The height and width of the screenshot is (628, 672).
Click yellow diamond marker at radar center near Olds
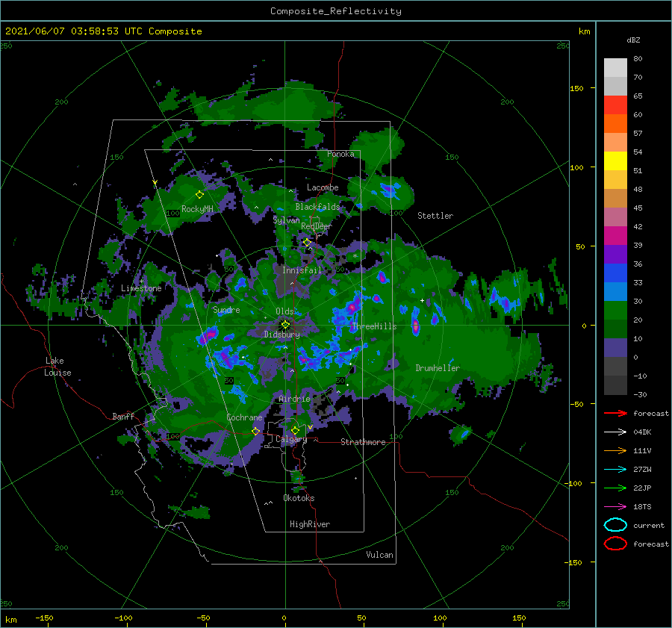coord(285,325)
